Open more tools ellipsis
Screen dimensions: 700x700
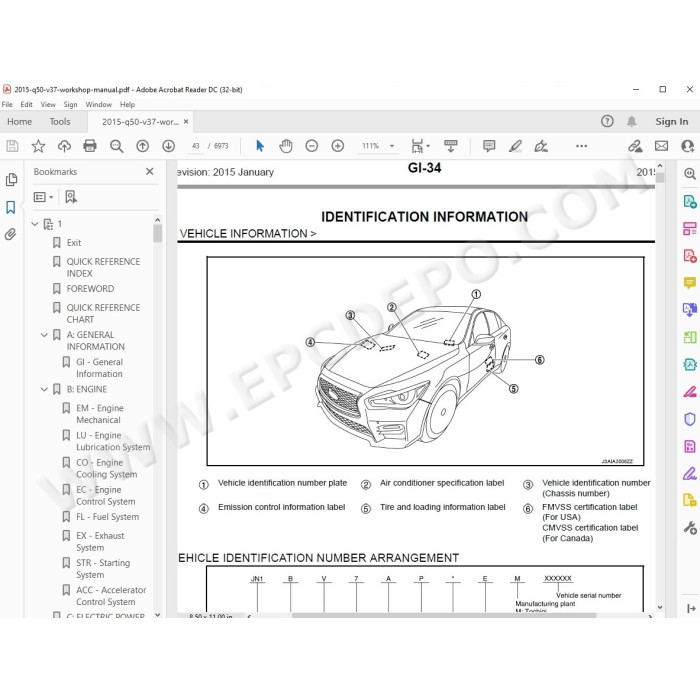pos(581,146)
